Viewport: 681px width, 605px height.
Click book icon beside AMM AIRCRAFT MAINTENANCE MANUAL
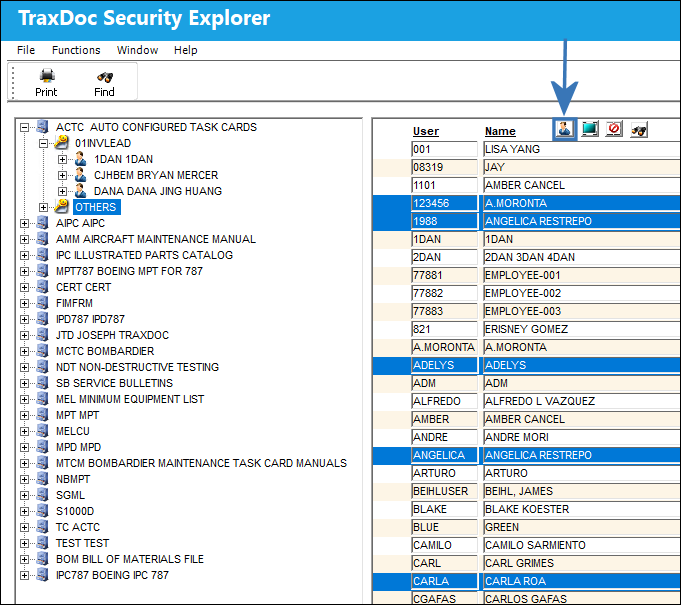(42, 239)
